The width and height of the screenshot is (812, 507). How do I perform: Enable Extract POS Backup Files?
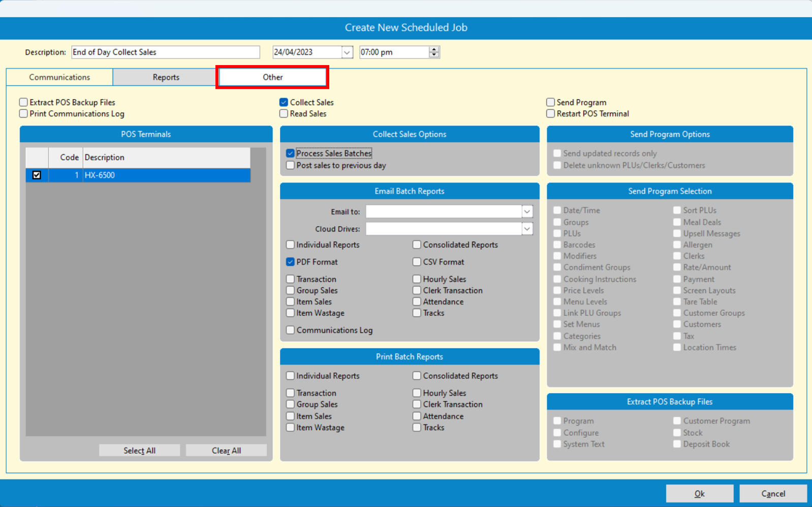tap(24, 103)
